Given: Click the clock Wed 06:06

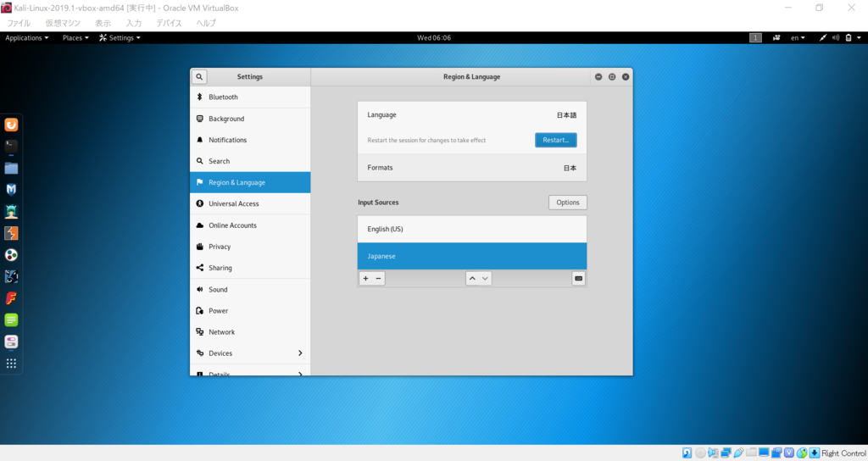Looking at the screenshot, I should coord(434,37).
